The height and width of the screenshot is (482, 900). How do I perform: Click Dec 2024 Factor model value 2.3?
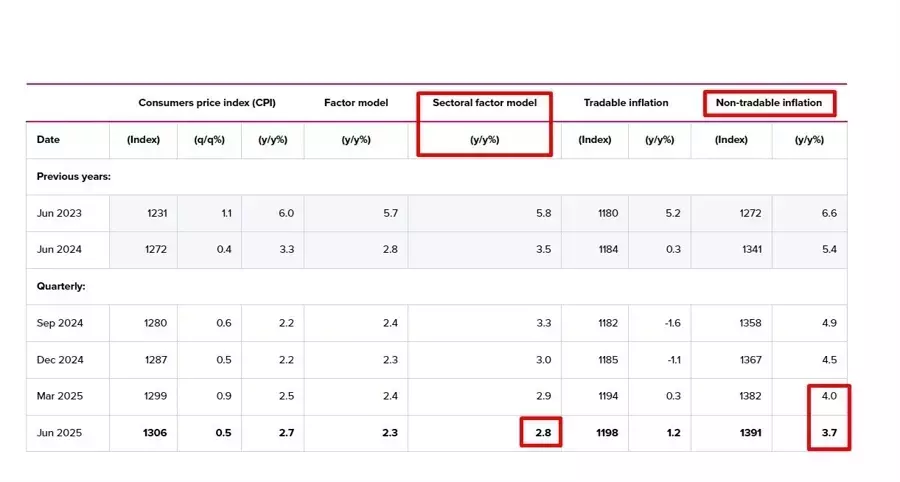tap(390, 360)
